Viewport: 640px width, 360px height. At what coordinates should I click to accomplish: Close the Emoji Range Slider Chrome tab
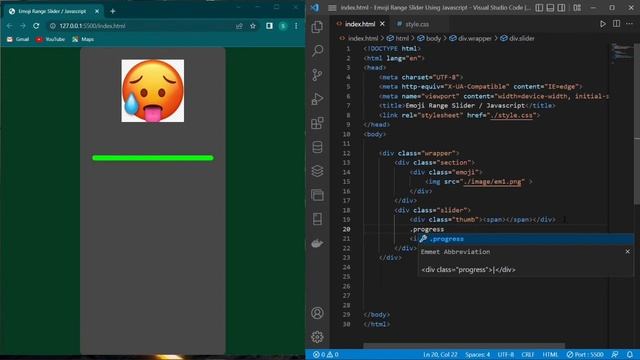pos(97,11)
